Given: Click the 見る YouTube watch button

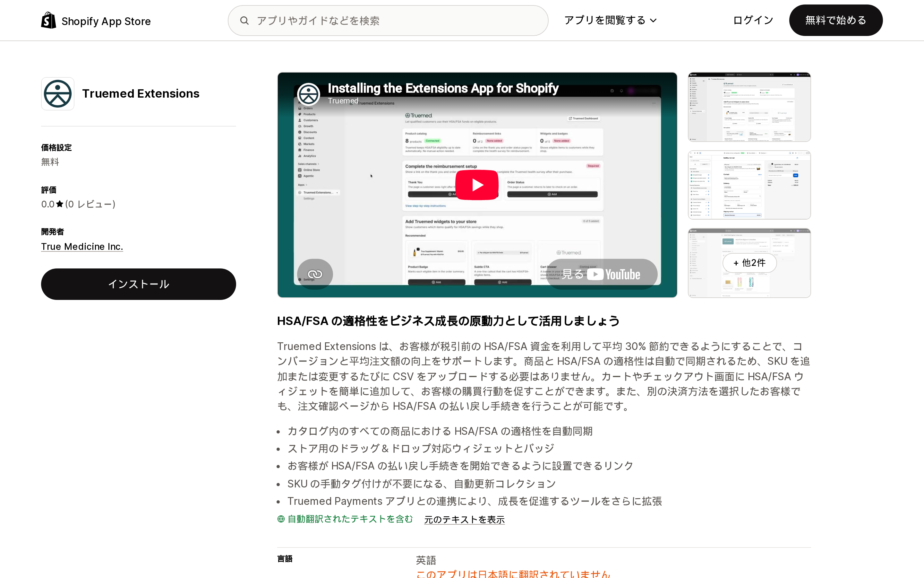Looking at the screenshot, I should point(602,274).
